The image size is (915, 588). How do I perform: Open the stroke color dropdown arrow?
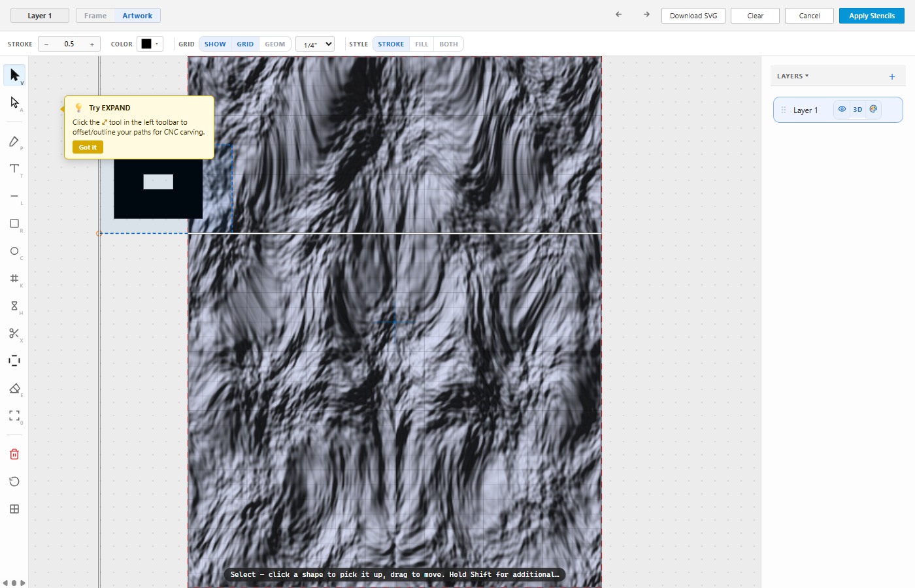click(157, 44)
